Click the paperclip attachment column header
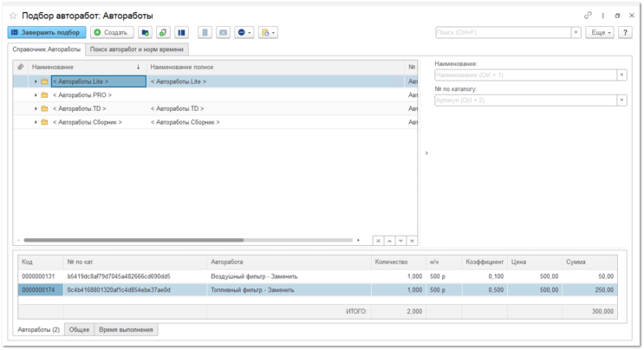Viewport: 644px width, 350px height. [x=21, y=67]
